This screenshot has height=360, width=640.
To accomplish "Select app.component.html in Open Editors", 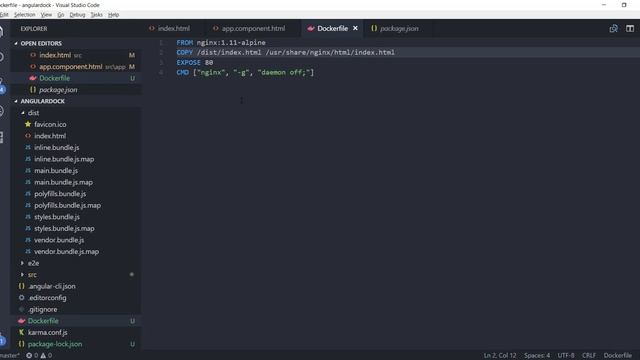I will coord(71,67).
